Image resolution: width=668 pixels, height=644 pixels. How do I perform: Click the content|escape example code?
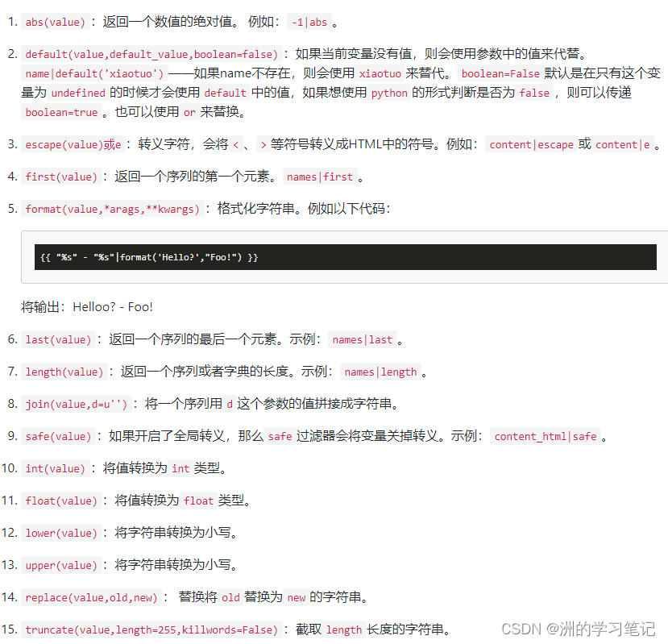[531, 144]
